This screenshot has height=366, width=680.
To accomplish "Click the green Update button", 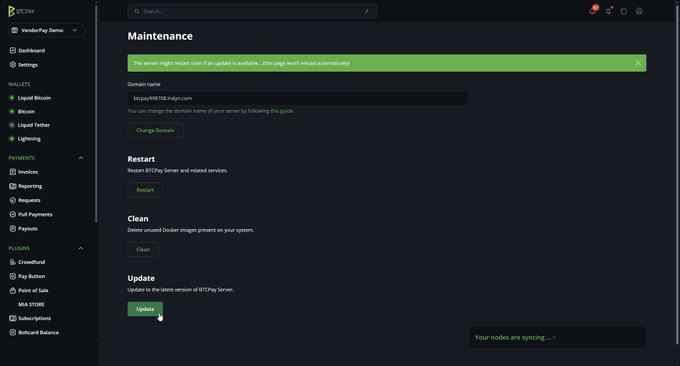I will click(x=145, y=309).
